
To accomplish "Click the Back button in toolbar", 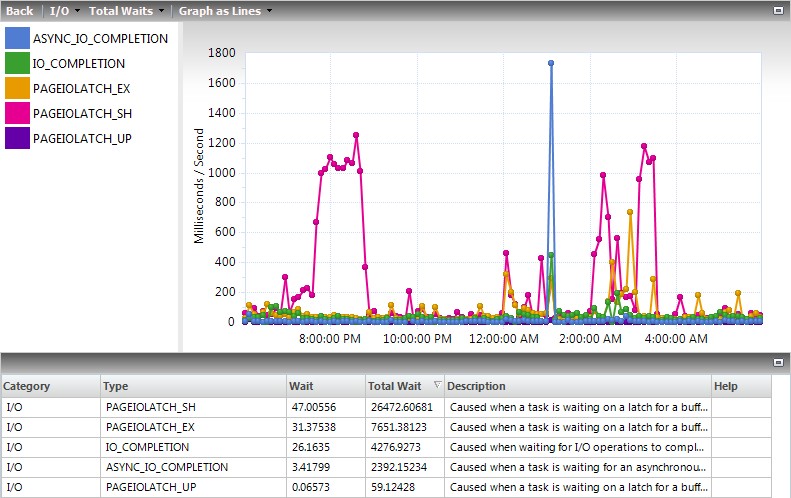I will click(x=19, y=11).
